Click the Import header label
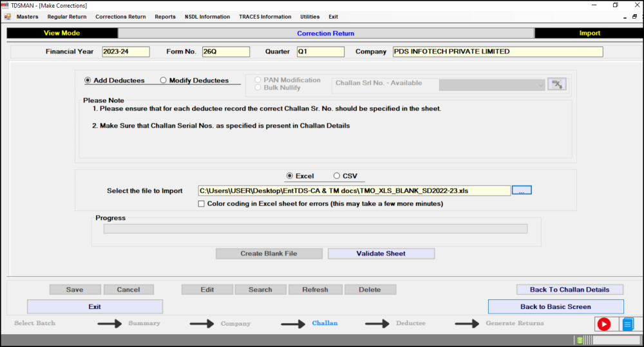Image resolution: width=644 pixels, height=347 pixels. 589,33
